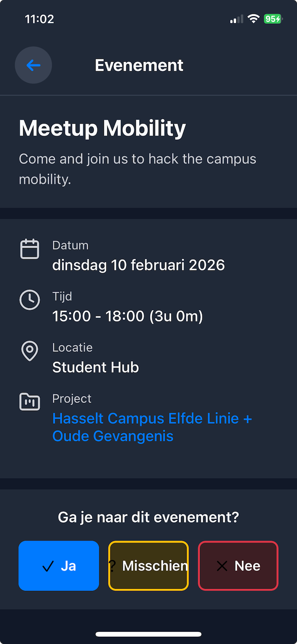Decline with the Nee button label
This screenshot has height=644, width=297.
tap(247, 566)
